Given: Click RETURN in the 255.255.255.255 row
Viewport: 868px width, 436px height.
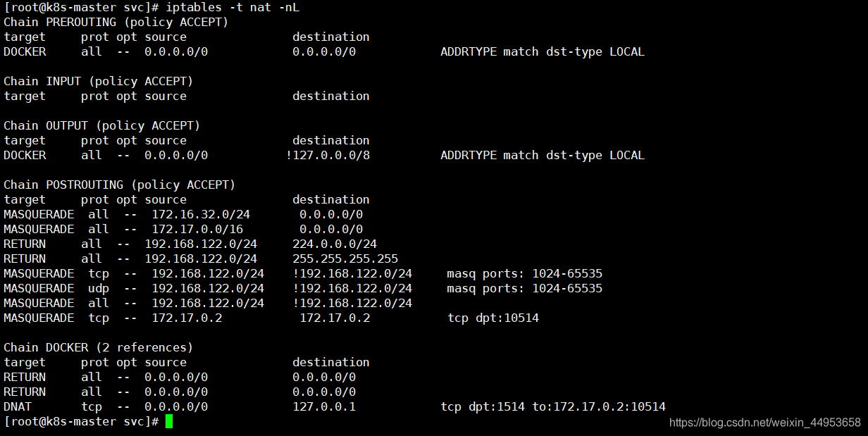Looking at the screenshot, I should [25, 259].
